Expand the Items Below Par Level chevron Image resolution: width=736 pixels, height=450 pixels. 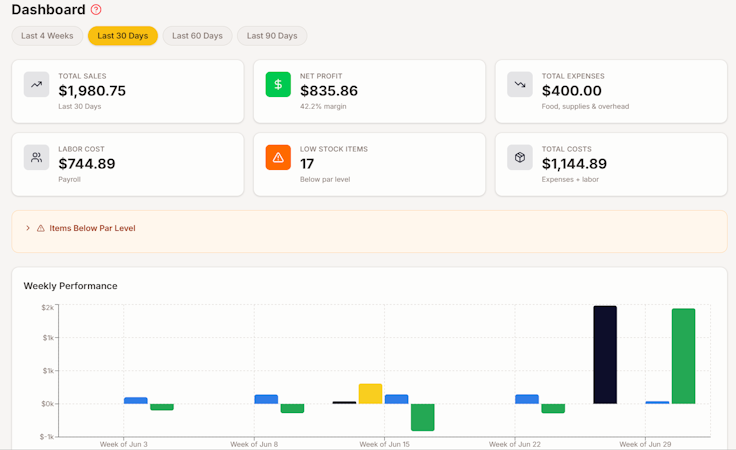click(x=28, y=228)
